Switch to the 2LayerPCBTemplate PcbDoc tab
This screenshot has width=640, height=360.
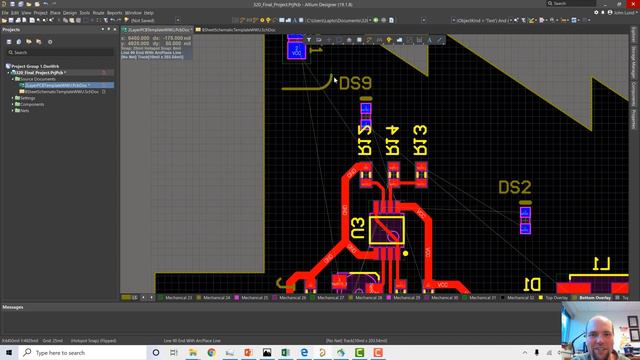[158, 30]
